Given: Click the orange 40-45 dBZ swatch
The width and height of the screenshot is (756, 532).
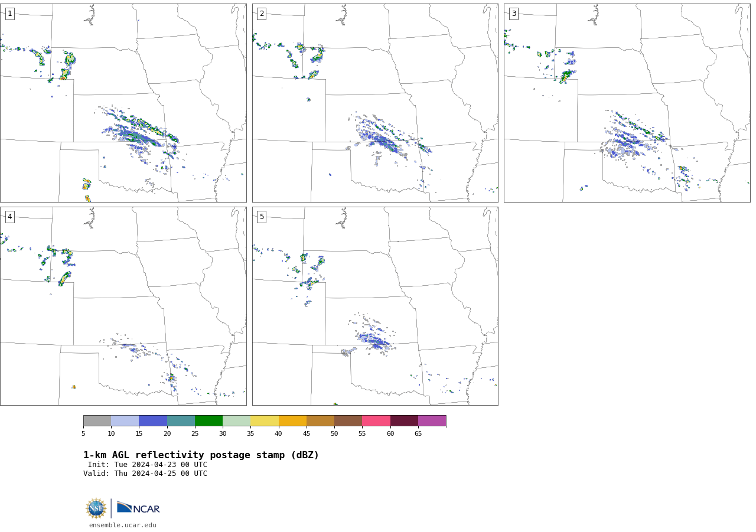Looking at the screenshot, I should click(x=292, y=421).
